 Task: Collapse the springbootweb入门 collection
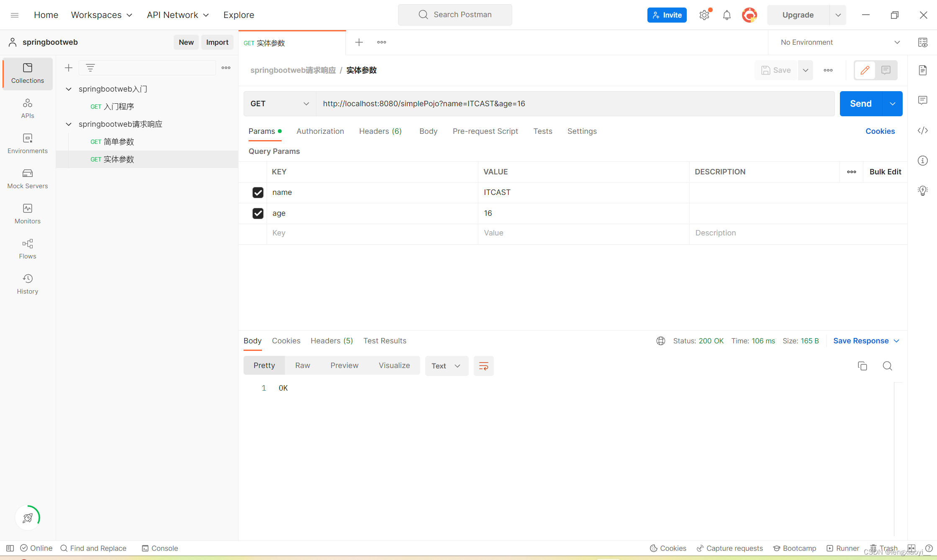pos(69,89)
